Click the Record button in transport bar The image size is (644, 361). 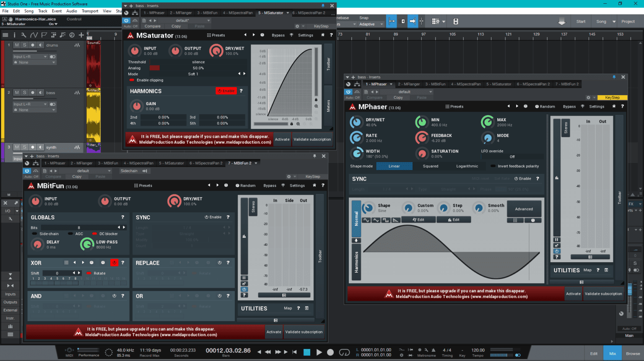coord(330,352)
